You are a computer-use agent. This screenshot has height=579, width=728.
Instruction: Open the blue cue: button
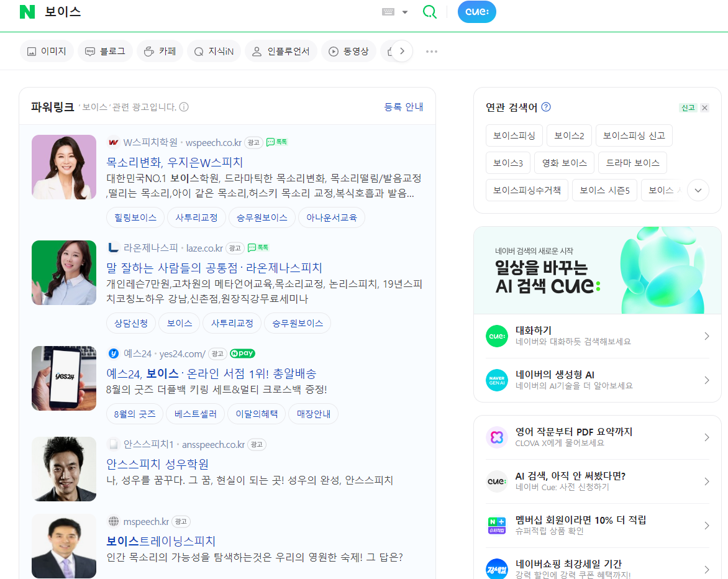pos(477,12)
